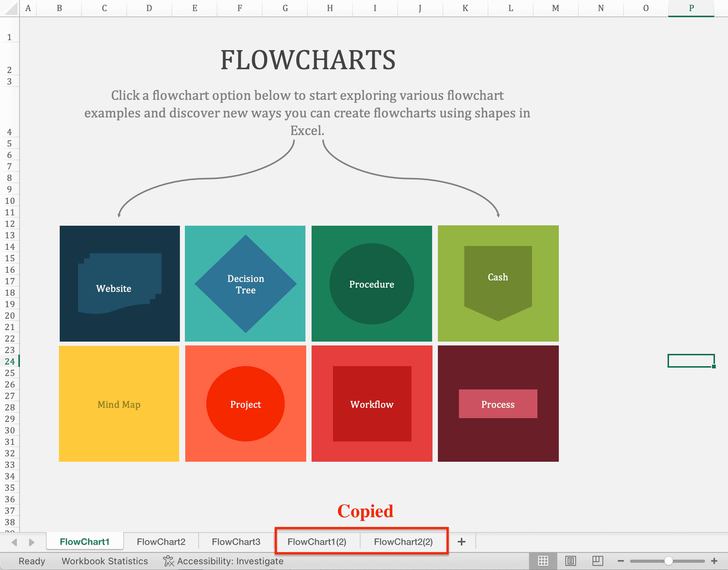
Task: Select column P header
Action: [x=691, y=8]
